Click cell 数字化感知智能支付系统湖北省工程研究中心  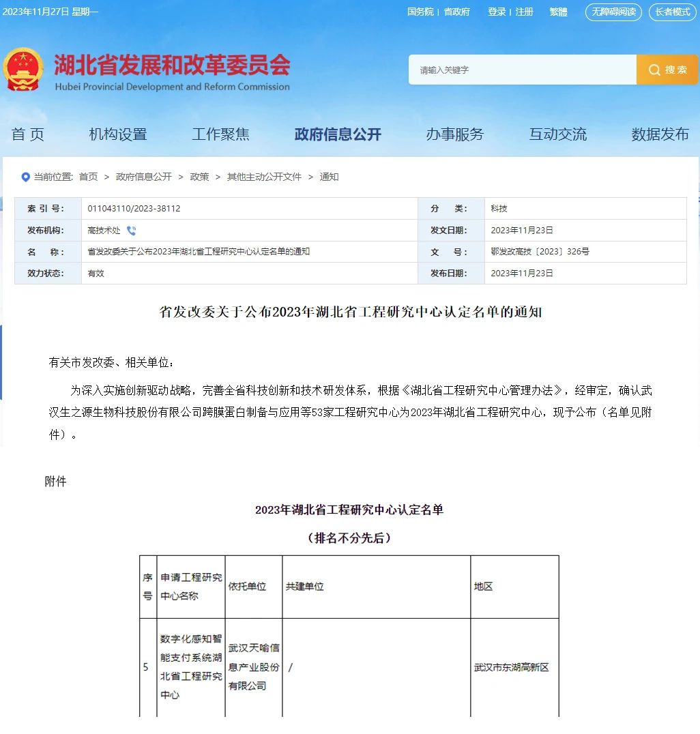191,667
